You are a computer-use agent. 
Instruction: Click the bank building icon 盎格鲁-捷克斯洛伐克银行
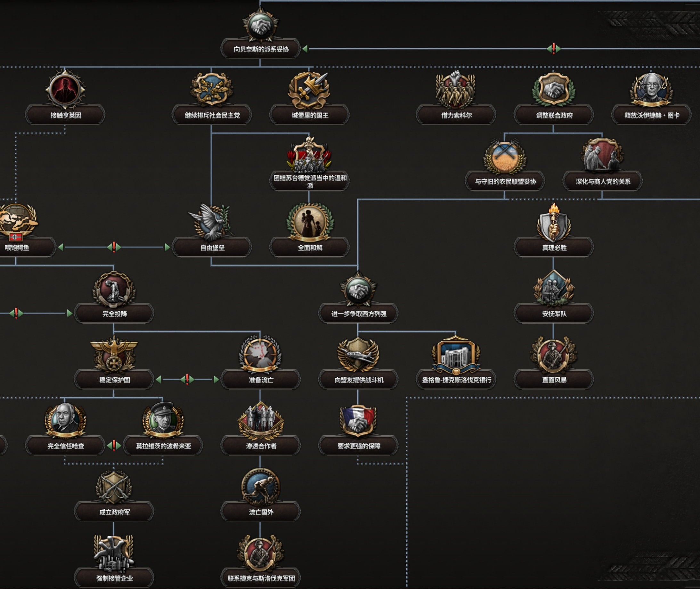(x=456, y=355)
